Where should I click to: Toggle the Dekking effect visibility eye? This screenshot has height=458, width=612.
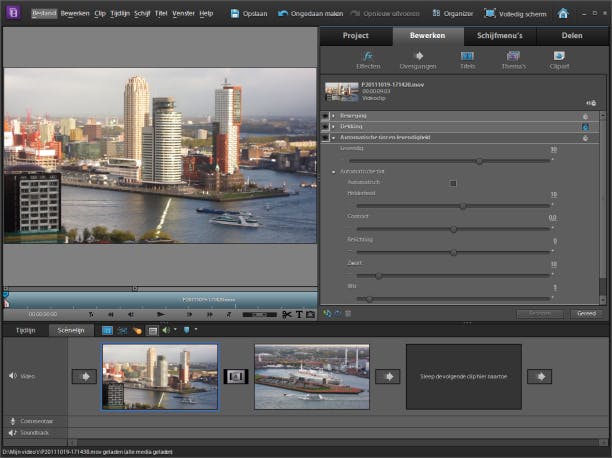coord(326,127)
